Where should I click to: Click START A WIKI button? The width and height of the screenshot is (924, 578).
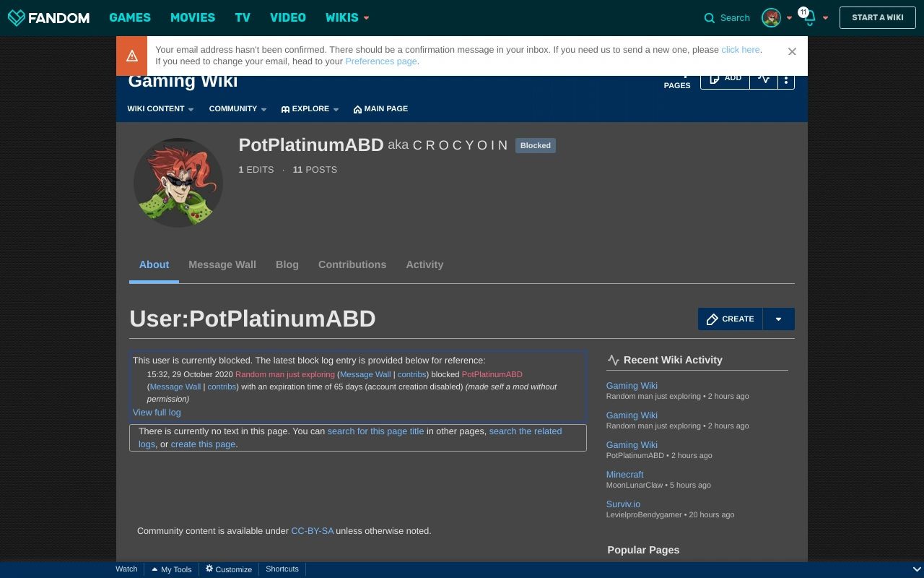coord(877,17)
